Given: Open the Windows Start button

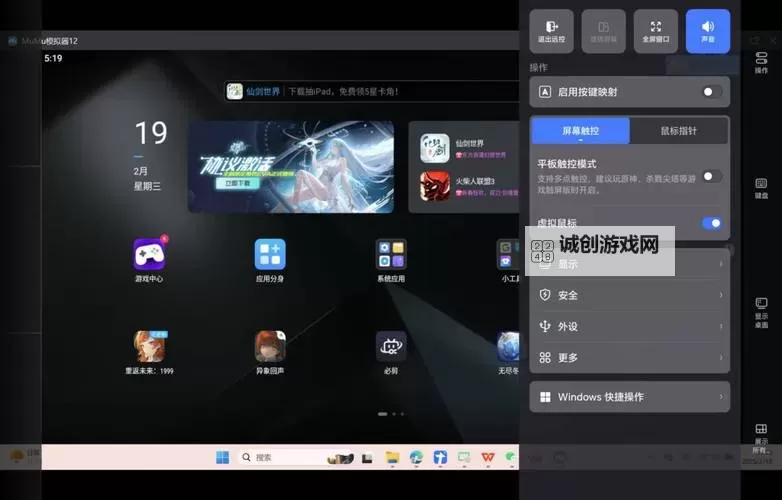Looking at the screenshot, I should click(x=222, y=457).
